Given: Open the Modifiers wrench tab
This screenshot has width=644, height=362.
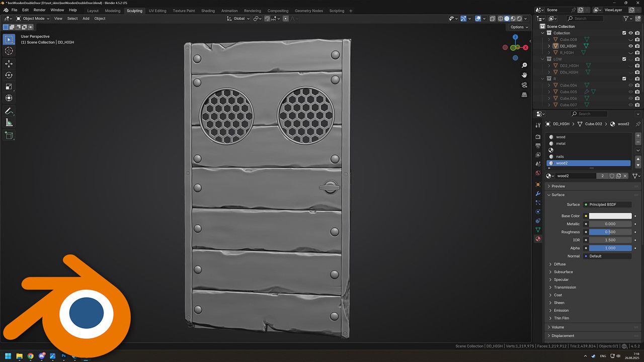Looking at the screenshot, I should point(538,194).
